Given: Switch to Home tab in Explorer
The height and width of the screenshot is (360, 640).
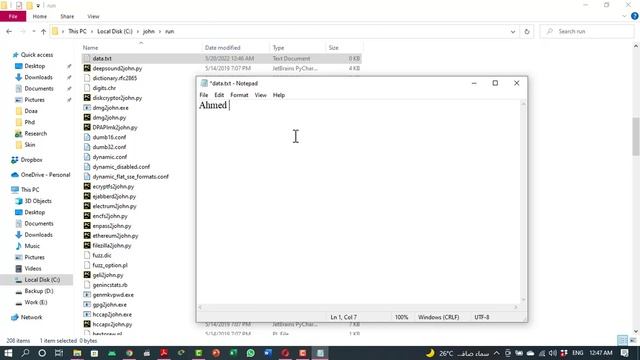Looking at the screenshot, I should tap(40, 16).
